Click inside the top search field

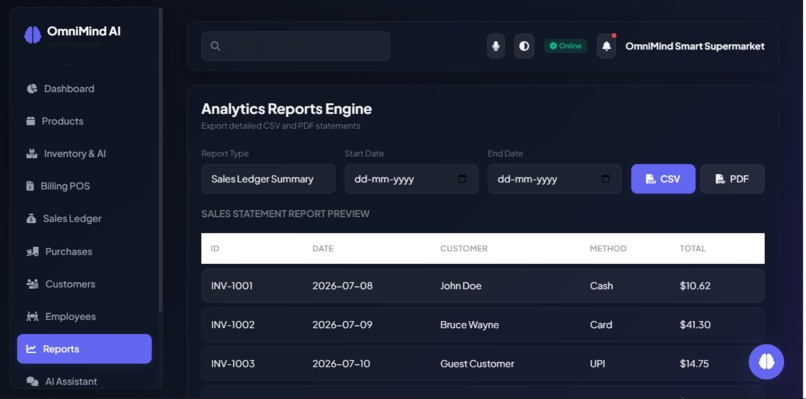point(296,46)
